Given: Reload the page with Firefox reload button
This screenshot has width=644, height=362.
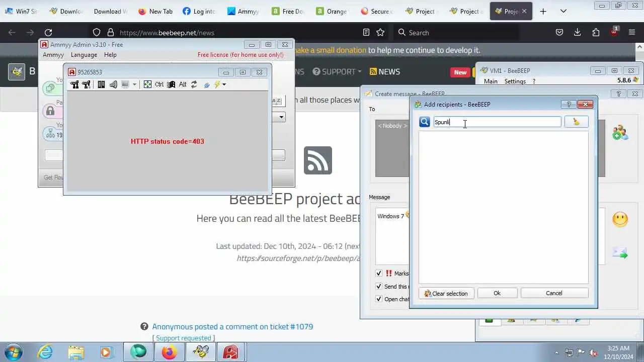Looking at the screenshot, I should 48,33.
